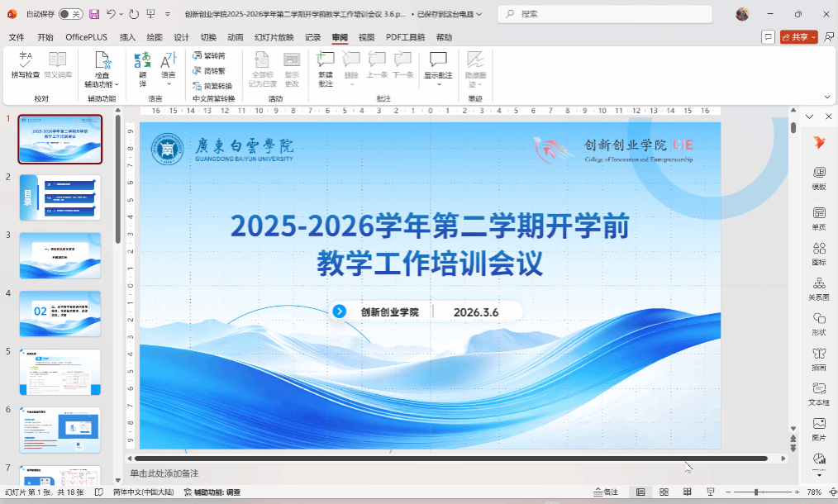
Task: Switch to the 幻灯片放映 tab
Action: coord(274,37)
